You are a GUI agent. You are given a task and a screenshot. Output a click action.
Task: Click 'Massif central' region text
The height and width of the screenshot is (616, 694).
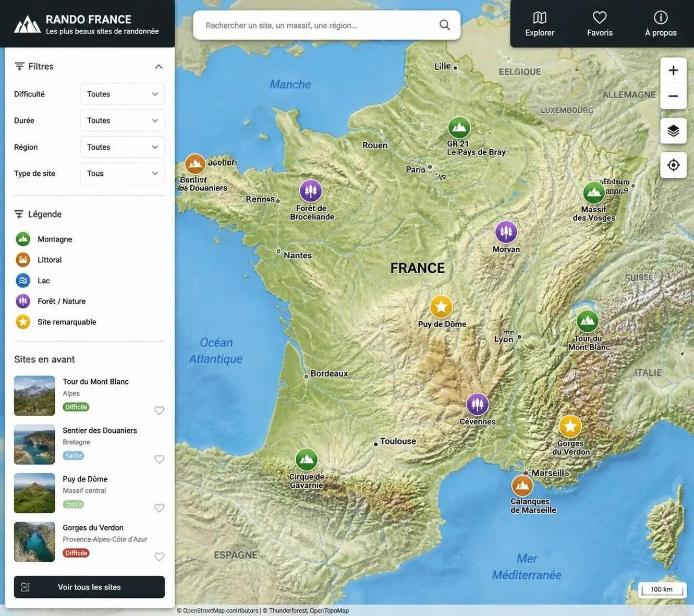84,490
